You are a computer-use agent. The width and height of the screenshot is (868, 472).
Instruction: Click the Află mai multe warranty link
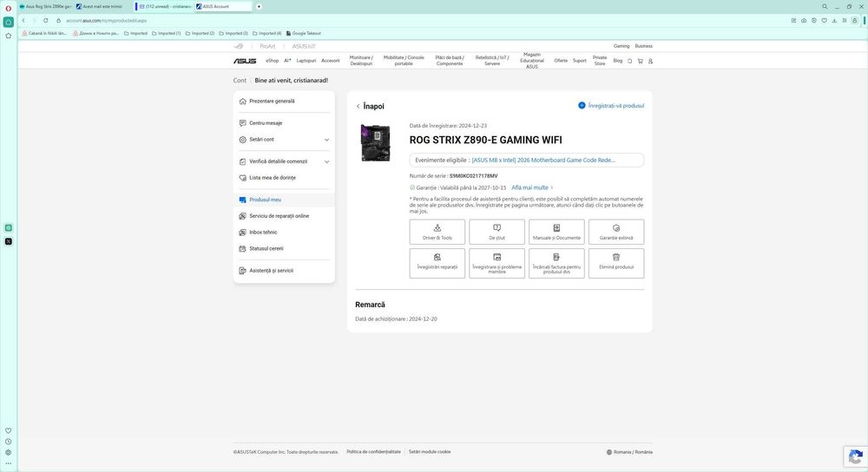point(532,187)
